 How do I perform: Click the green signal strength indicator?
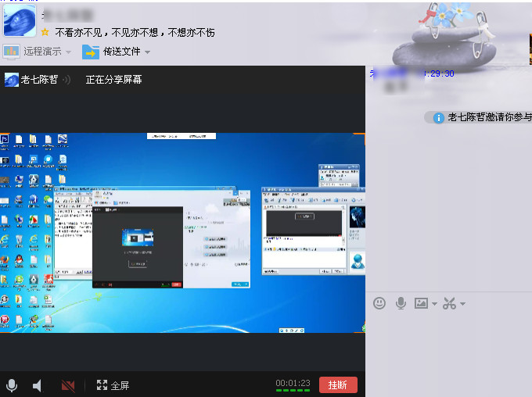click(293, 390)
